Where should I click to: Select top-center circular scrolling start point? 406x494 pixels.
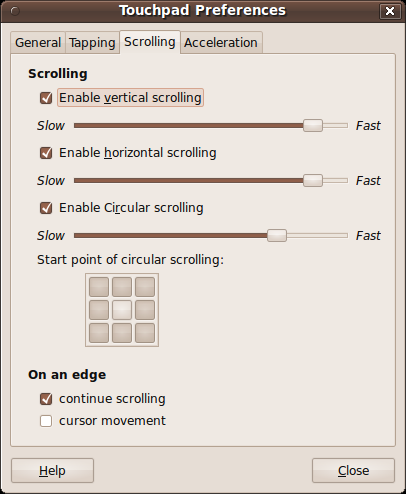point(122,287)
